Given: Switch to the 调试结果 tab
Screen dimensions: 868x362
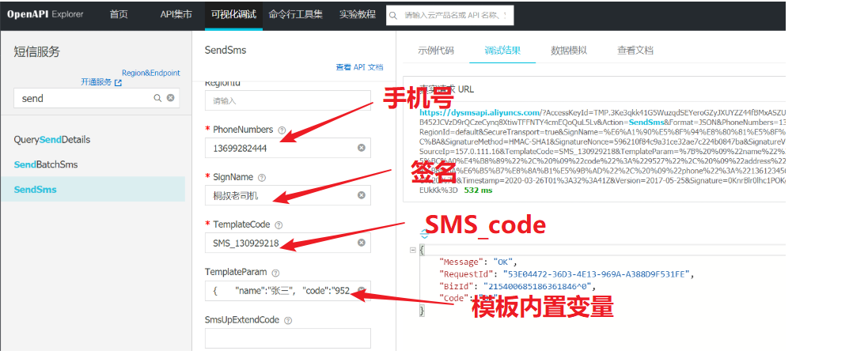Looking at the screenshot, I should pos(502,51).
